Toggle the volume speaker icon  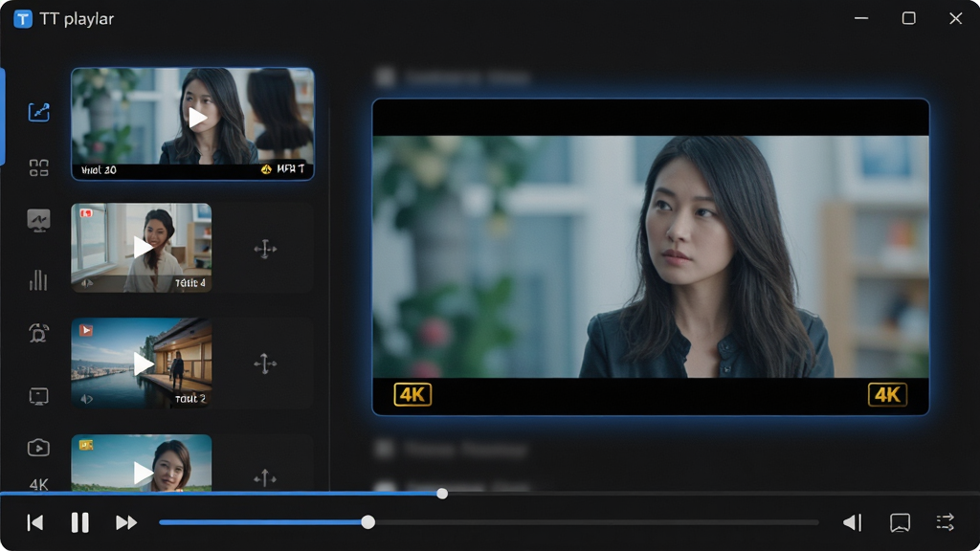pos(853,522)
